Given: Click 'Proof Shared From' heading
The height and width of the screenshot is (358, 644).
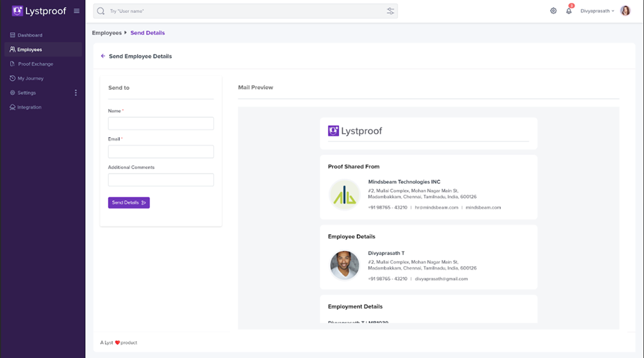Looking at the screenshot, I should point(354,167).
